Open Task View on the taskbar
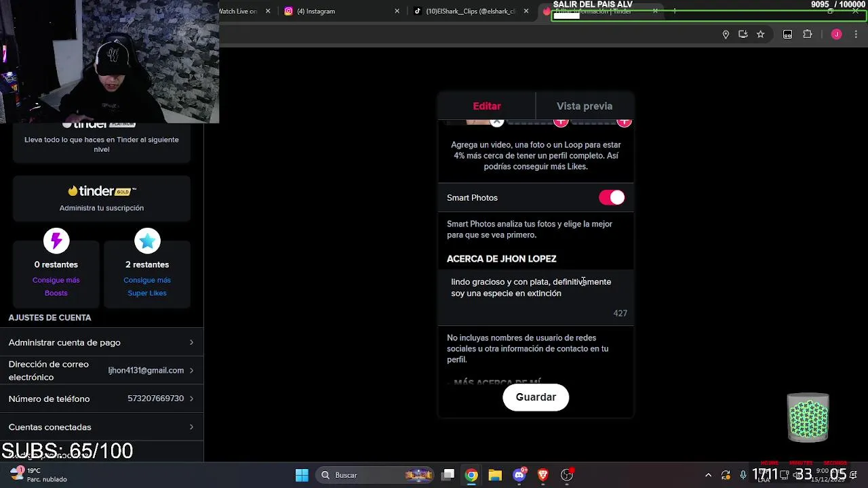This screenshot has height=488, width=868. coord(448,475)
